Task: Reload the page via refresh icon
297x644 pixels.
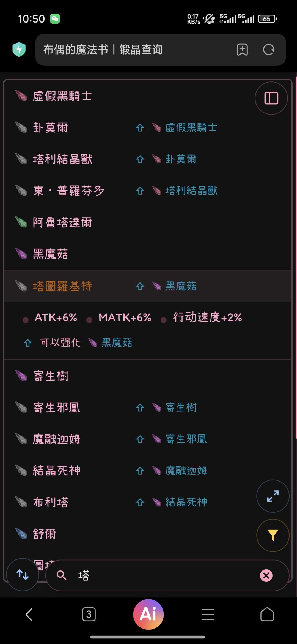Action: 269,50
